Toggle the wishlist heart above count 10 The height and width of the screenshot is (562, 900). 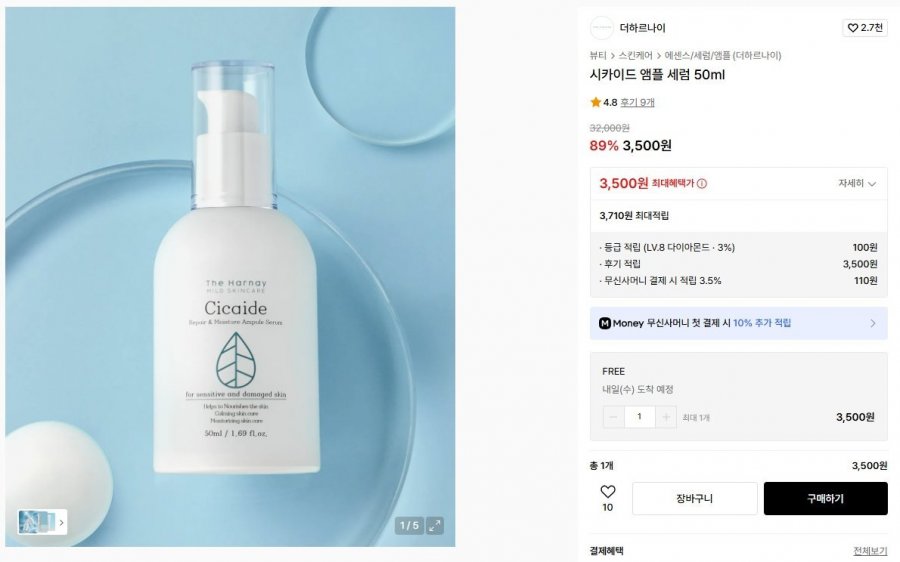pos(608,491)
